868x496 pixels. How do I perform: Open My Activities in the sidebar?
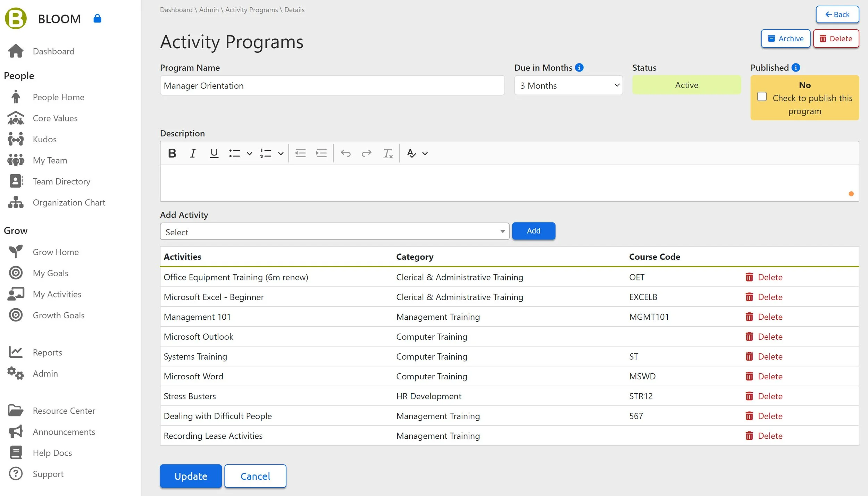57,294
